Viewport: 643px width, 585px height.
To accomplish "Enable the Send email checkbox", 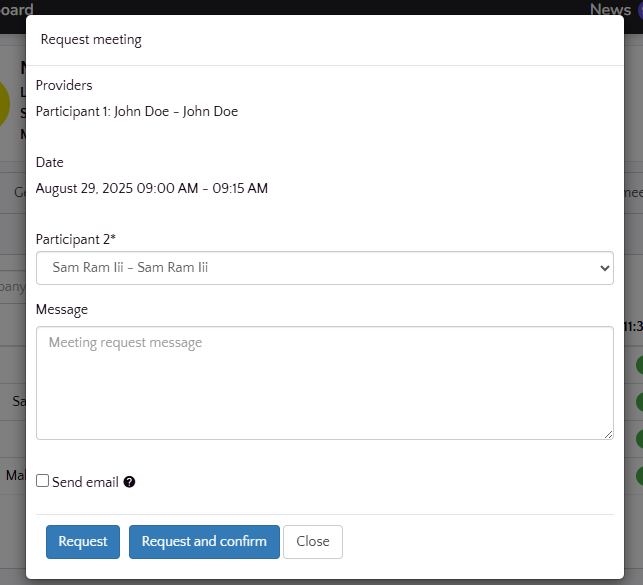I will click(43, 481).
